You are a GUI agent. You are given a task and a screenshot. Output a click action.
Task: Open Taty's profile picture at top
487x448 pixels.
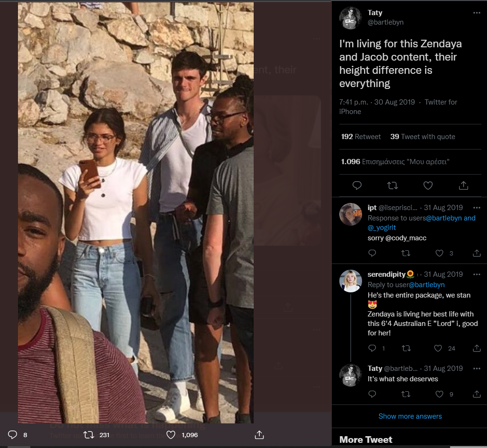pos(351,18)
